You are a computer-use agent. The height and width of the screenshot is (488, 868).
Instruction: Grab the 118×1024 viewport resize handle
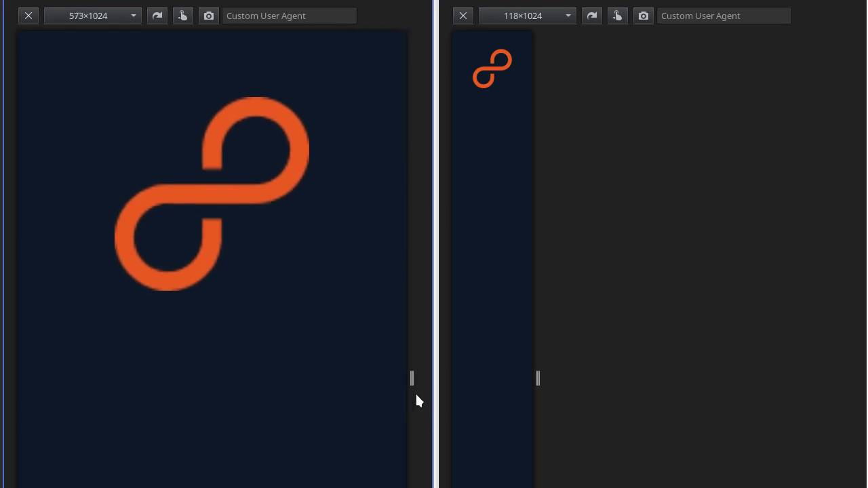[x=538, y=378]
